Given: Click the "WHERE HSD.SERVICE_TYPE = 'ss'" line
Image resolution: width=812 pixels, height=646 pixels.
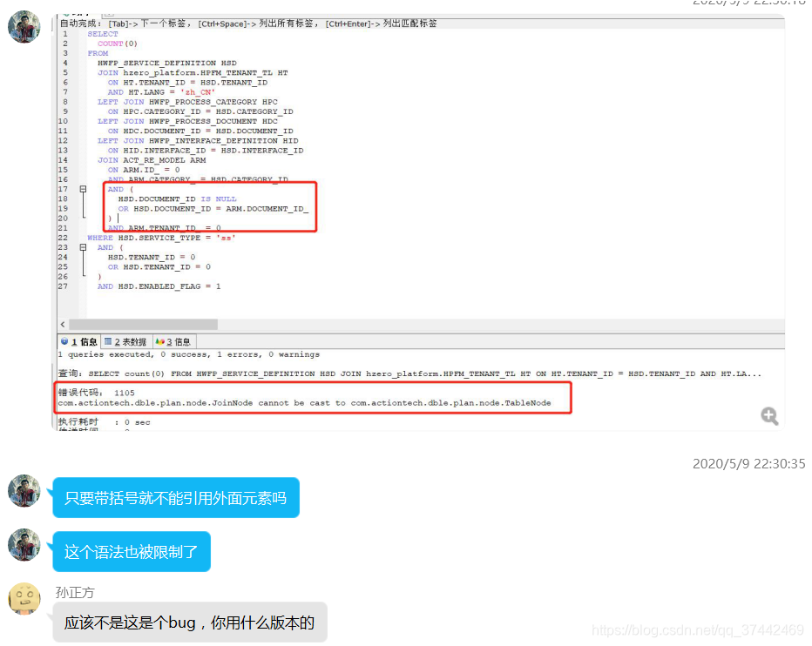Looking at the screenshot, I should pos(161,238).
